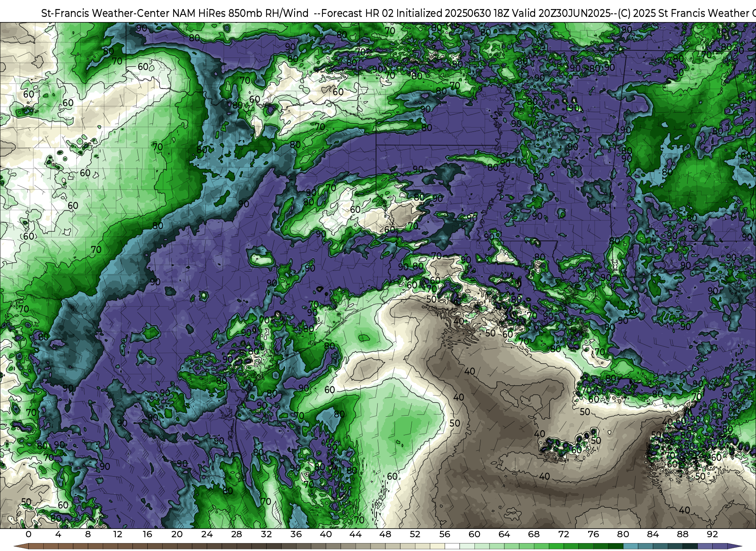756x551 pixels.
Task: Click the left arrow end of the color bar
Action: 21,546
